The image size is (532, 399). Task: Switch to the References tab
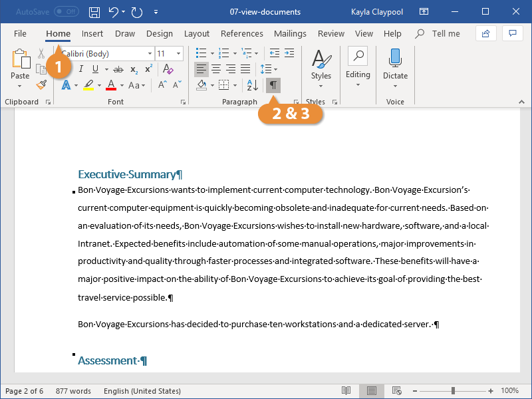[242, 33]
